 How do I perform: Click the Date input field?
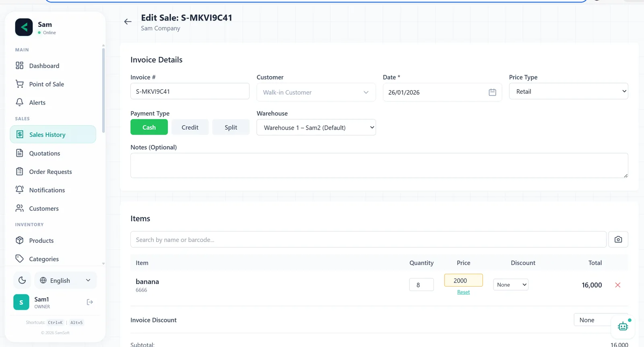point(442,92)
